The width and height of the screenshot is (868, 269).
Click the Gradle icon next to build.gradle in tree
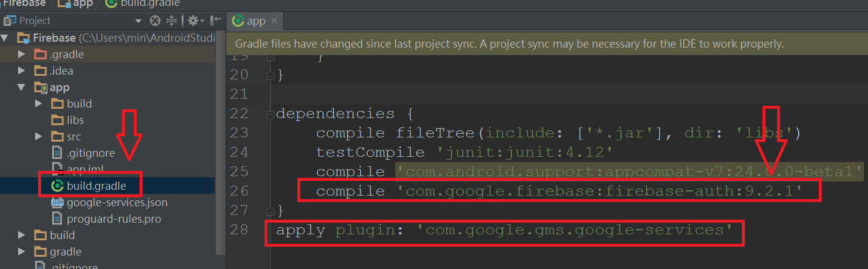[x=57, y=186]
